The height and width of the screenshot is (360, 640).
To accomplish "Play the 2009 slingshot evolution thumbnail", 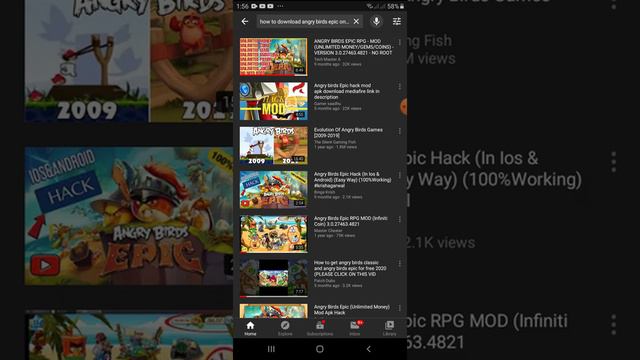I will (x=273, y=145).
